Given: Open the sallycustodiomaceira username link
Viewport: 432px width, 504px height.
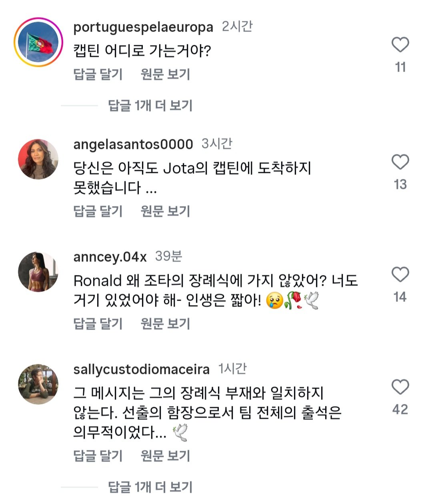Looking at the screenshot, I should coord(141,369).
